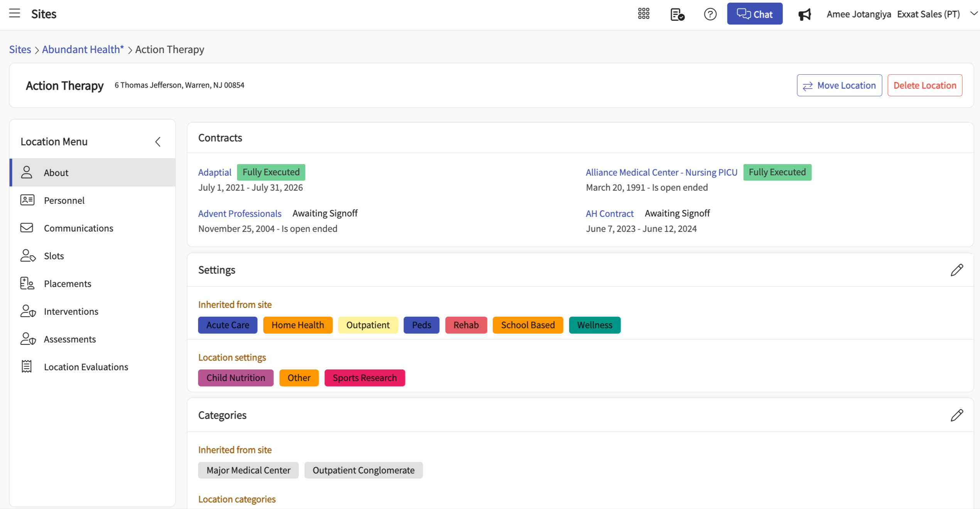Click the Sports Research setting tag
Image resolution: width=980 pixels, height=509 pixels.
point(364,378)
